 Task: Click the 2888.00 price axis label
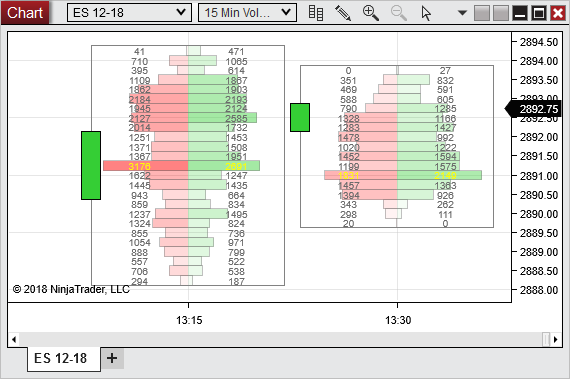[539, 290]
